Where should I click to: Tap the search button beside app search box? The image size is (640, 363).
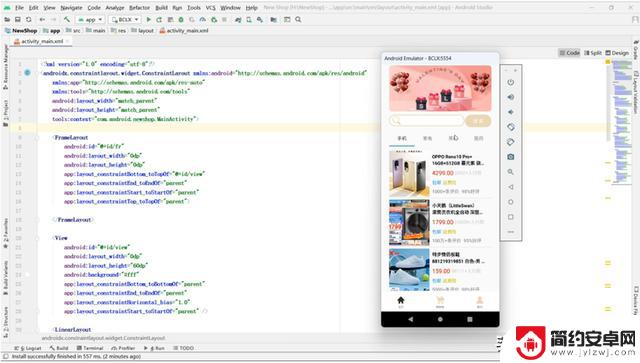point(478,121)
